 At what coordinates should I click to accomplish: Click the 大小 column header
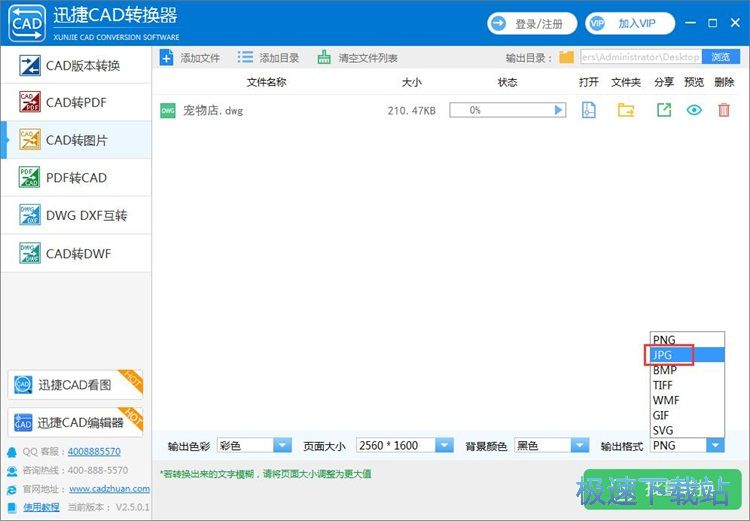pyautogui.click(x=412, y=82)
